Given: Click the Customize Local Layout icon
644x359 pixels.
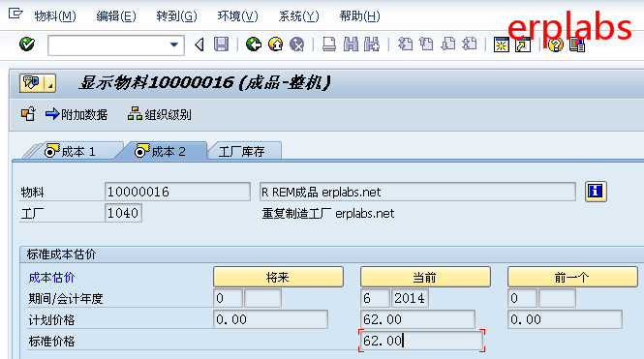Looking at the screenshot, I should pyautogui.click(x=577, y=45).
